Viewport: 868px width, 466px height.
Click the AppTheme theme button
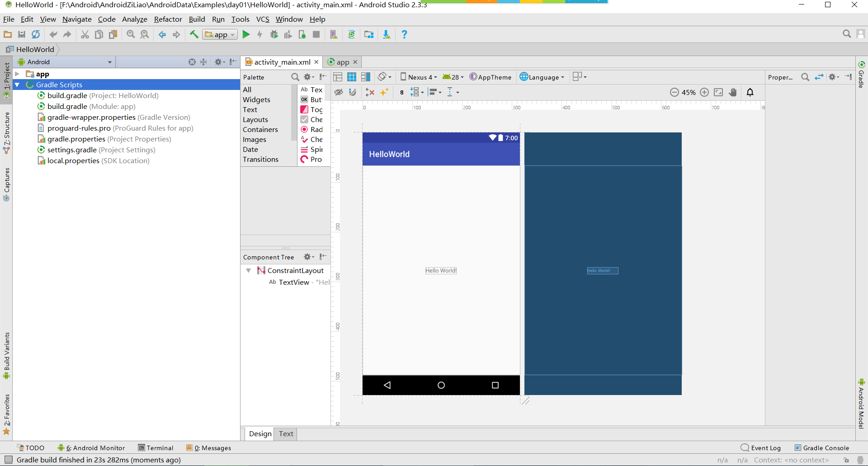pos(490,77)
